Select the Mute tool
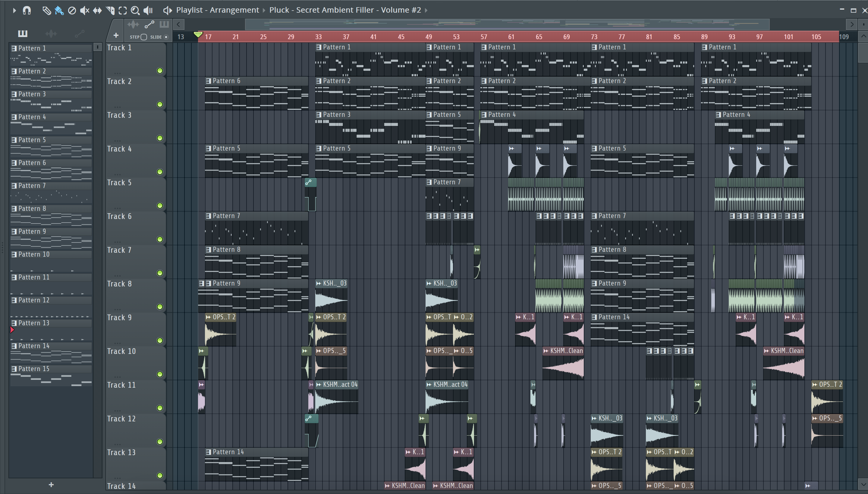This screenshot has width=868, height=494. pos(84,11)
